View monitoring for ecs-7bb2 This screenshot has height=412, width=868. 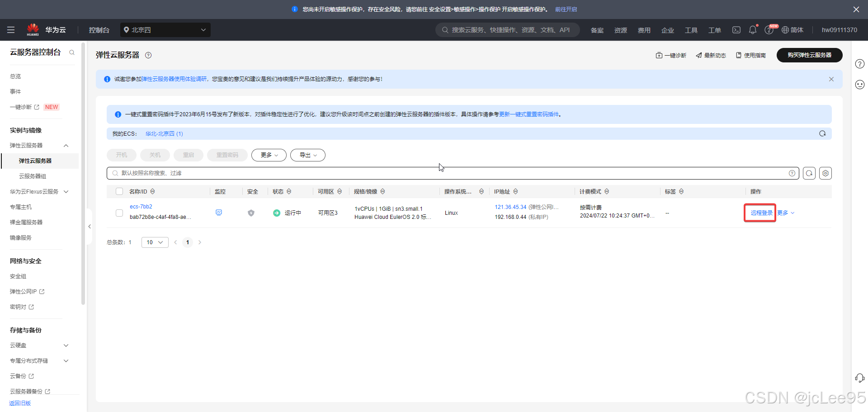pyautogui.click(x=219, y=213)
